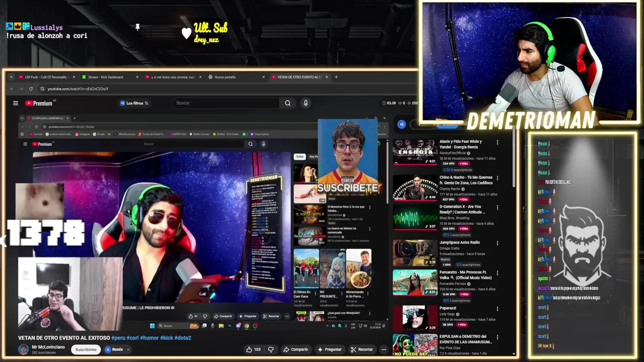This screenshot has height=362, width=644.
Task: Open Fumaratto Me Provocas thumbnail
Action: point(415,283)
